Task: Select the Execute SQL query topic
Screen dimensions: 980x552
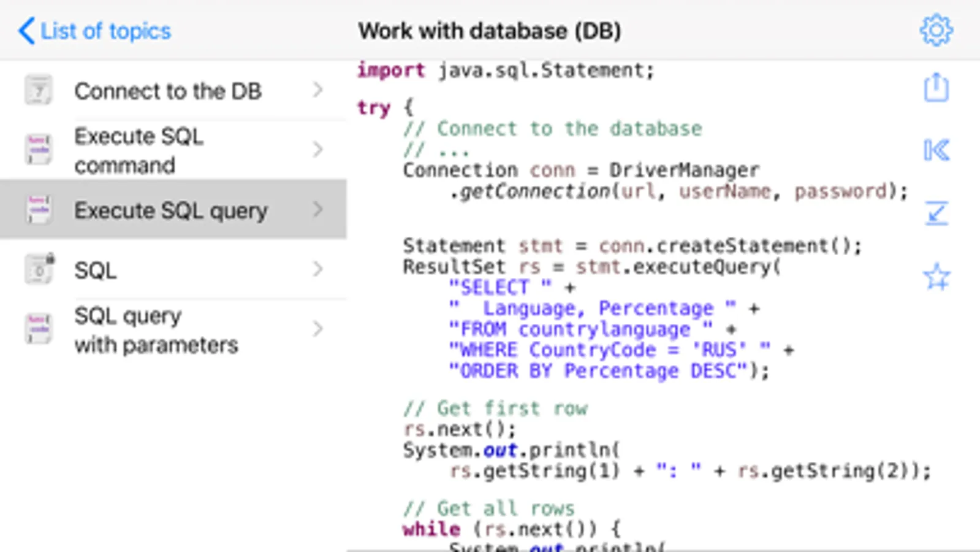Action: tap(173, 210)
